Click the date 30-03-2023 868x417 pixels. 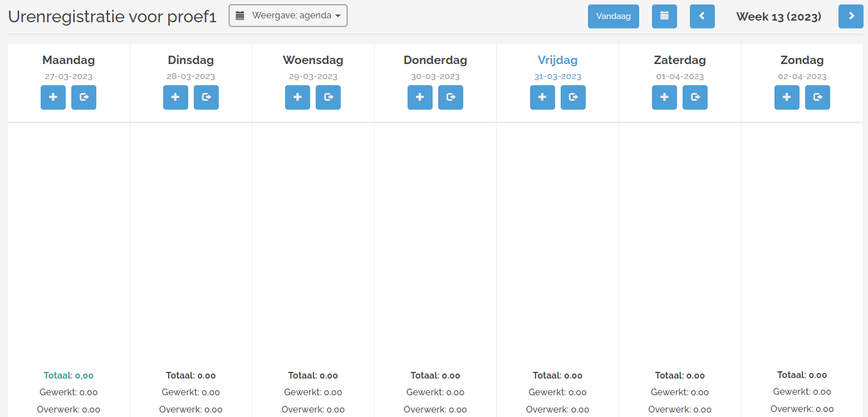tap(435, 77)
